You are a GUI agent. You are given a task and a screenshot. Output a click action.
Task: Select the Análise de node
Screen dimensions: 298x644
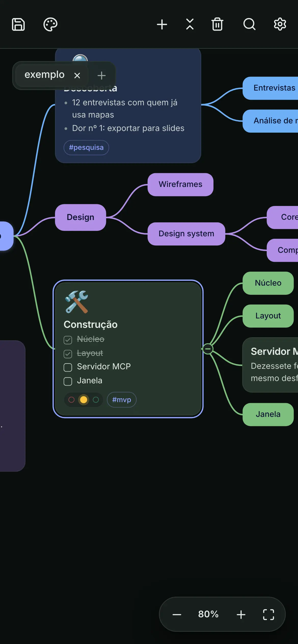270,121
